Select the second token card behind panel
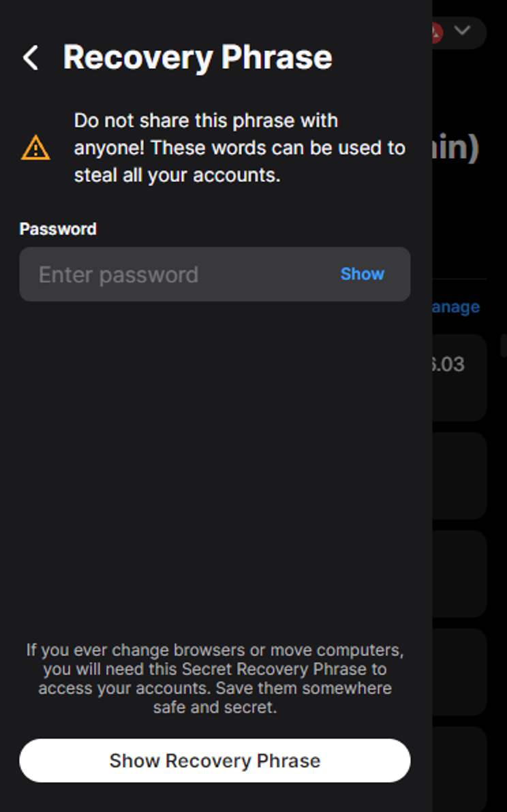Screen dimensions: 507x812 click(459, 476)
